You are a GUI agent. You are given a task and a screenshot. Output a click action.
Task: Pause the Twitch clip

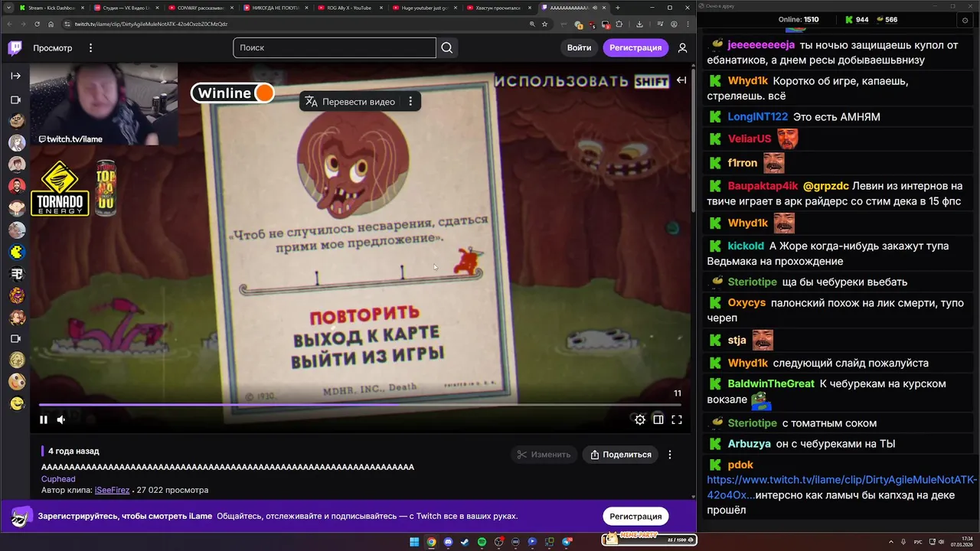point(44,419)
